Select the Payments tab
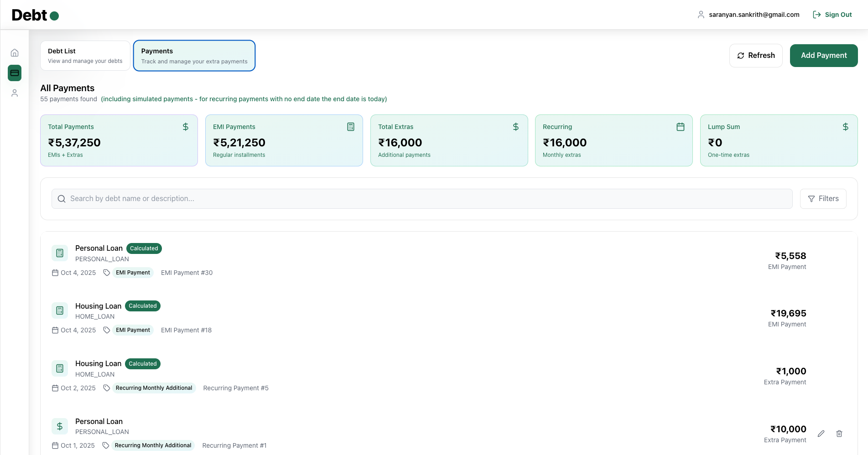The height and width of the screenshot is (455, 868). tap(194, 56)
